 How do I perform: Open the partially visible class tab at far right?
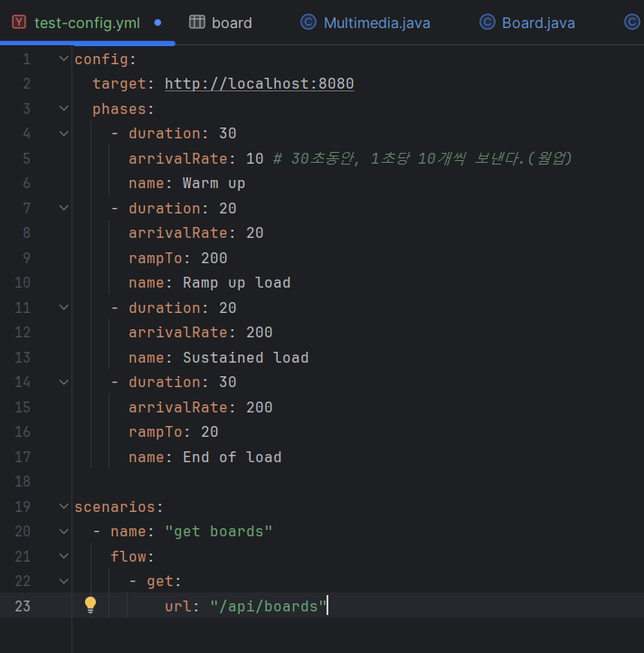tap(632, 22)
